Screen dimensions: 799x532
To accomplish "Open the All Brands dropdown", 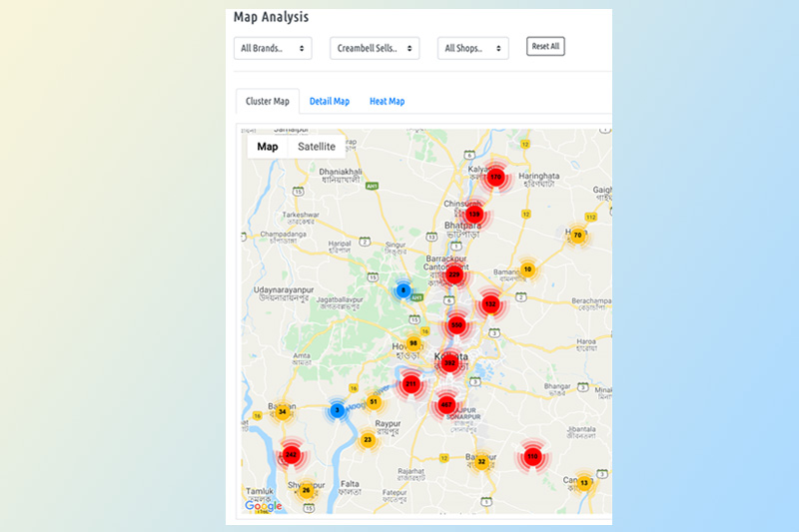I will [273, 48].
